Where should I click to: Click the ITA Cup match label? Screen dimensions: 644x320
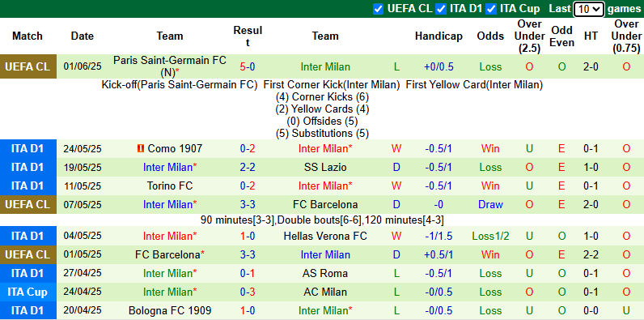(x=28, y=292)
